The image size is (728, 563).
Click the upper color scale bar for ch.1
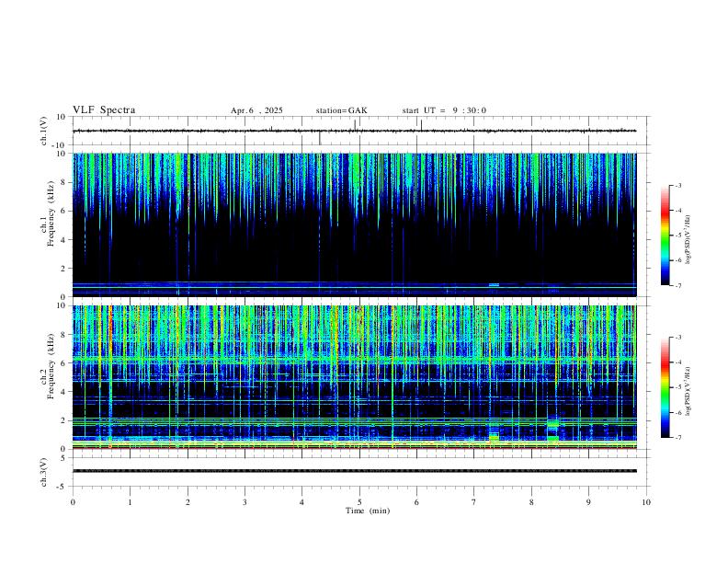tap(665, 236)
